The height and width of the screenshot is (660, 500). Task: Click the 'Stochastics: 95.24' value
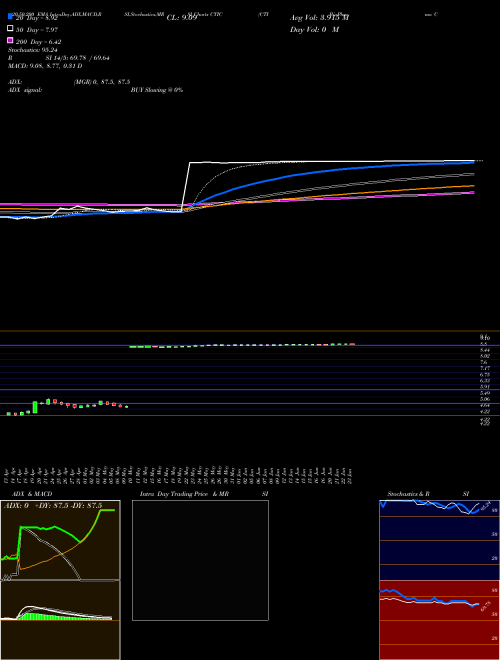click(x=32, y=50)
